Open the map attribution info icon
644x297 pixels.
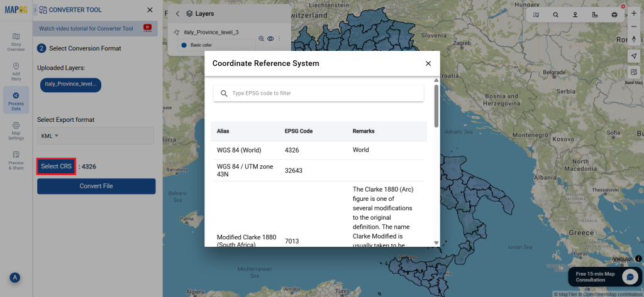(x=639, y=259)
